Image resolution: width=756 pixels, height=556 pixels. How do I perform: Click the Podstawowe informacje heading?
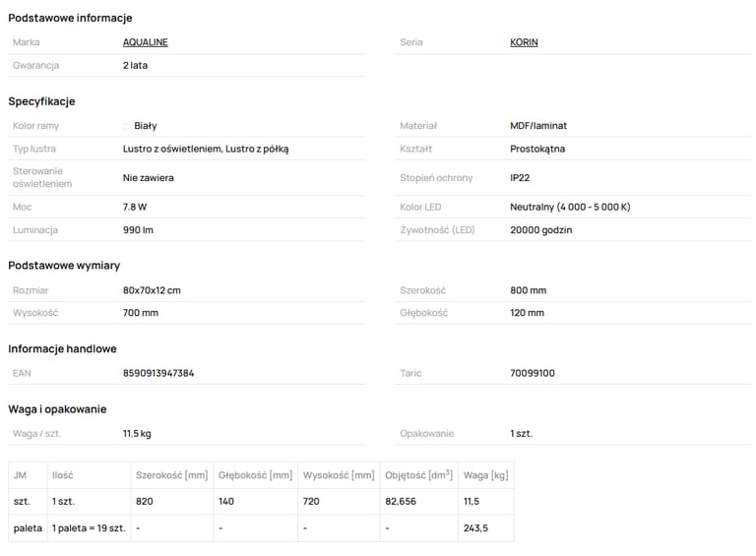[70, 19]
